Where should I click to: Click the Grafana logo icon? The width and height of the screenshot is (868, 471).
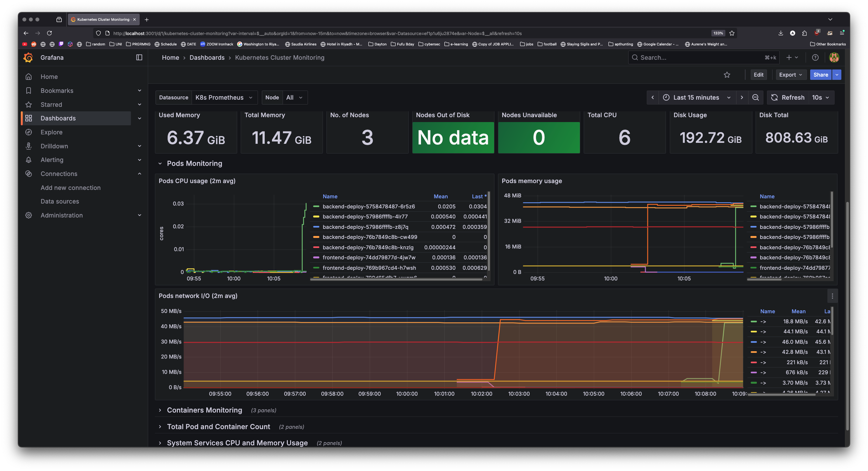[x=28, y=57]
